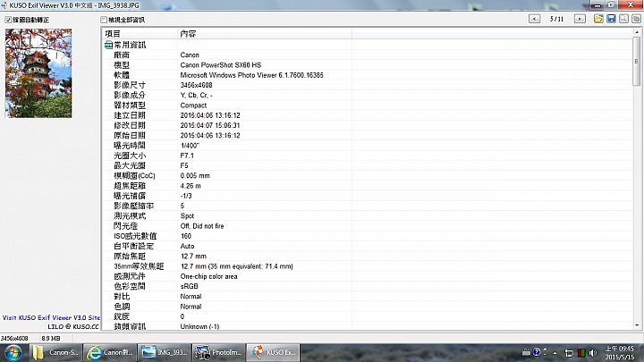Select aperture value F7.1
The image size is (644, 362).
187,156
